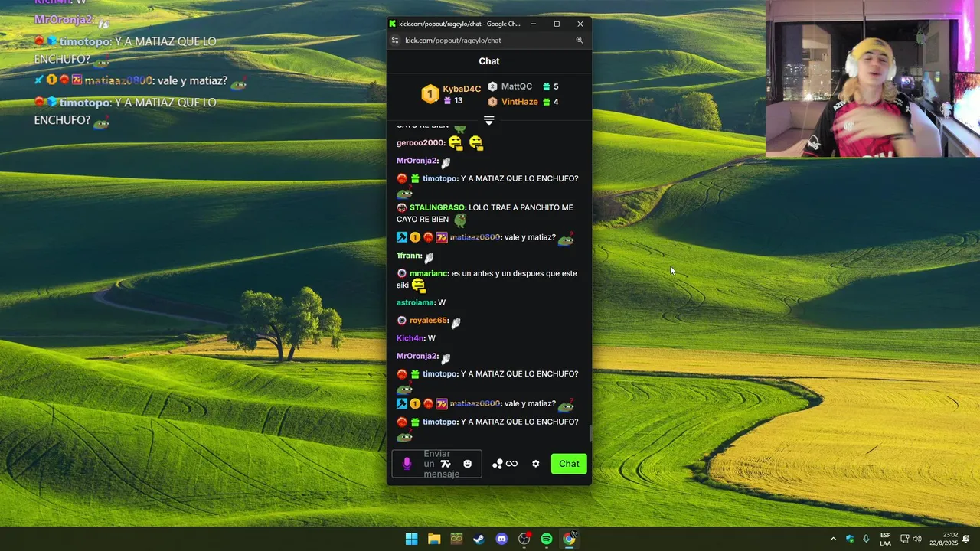Click green gift icon next to VintHaze

click(x=547, y=102)
